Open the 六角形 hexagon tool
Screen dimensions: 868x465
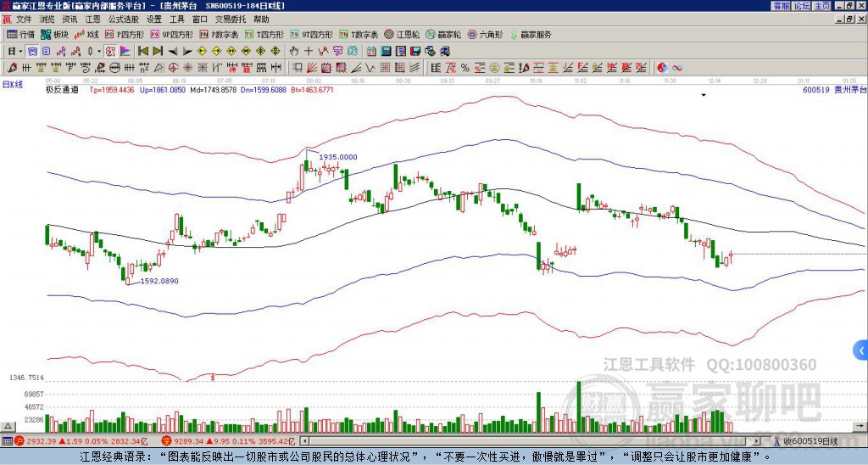pyautogui.click(x=485, y=34)
